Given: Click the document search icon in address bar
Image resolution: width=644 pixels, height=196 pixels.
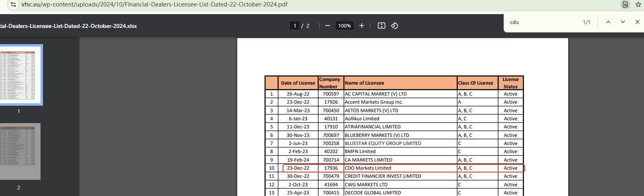Looking at the screenshot, I should coord(625,4).
